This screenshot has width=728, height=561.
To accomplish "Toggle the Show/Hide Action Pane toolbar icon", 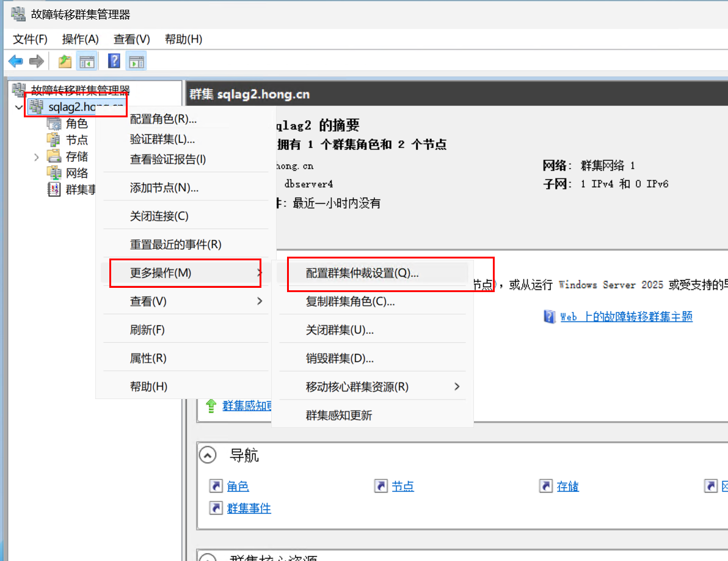I will click(x=136, y=61).
